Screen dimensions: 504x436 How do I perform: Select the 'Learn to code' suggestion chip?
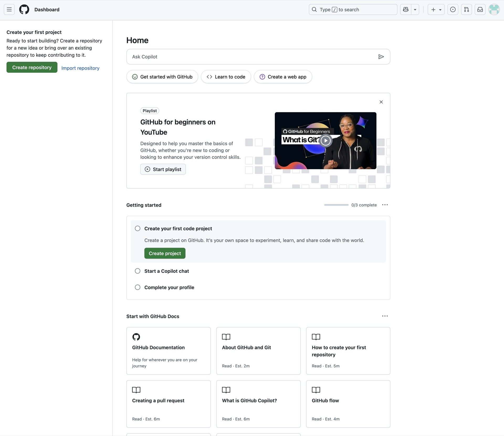tap(226, 77)
